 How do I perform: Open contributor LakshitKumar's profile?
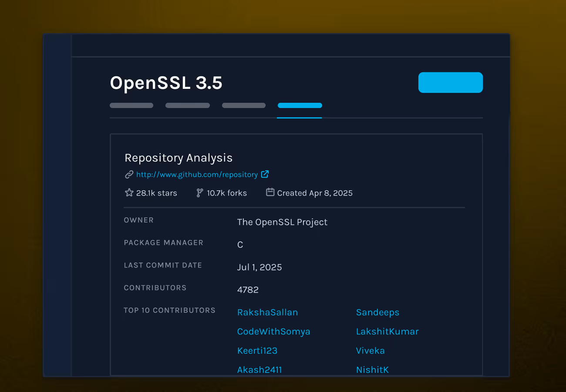tap(387, 331)
